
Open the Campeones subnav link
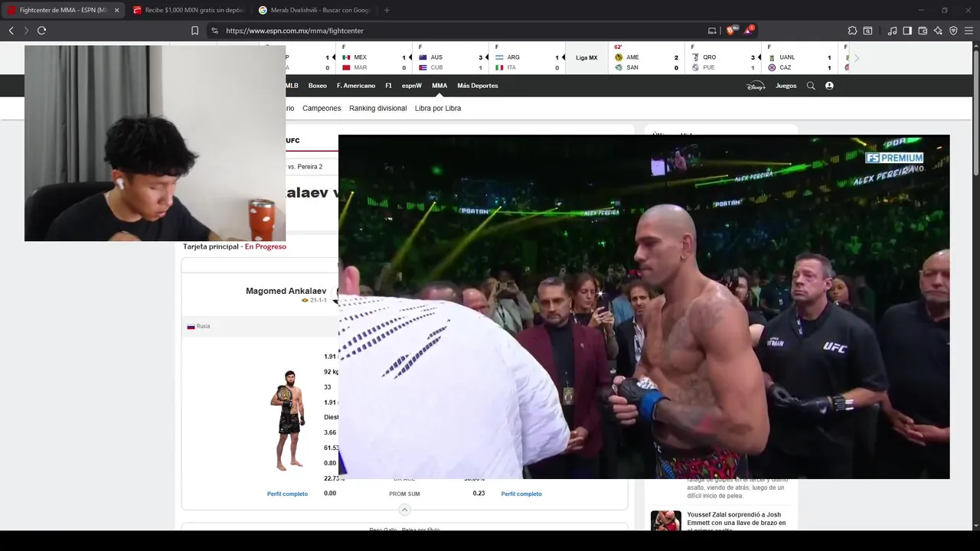pyautogui.click(x=322, y=108)
